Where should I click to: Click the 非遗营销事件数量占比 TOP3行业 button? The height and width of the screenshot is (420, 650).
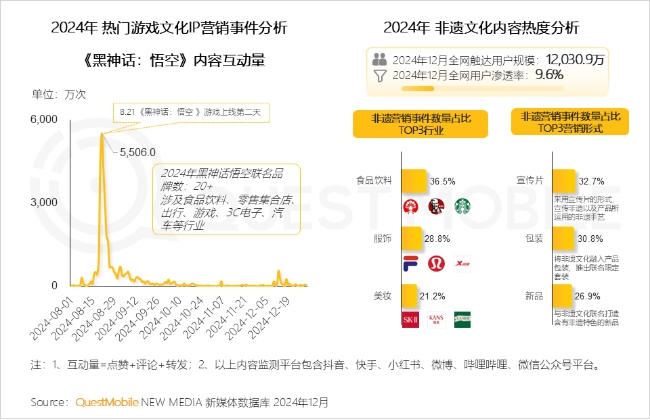click(420, 124)
